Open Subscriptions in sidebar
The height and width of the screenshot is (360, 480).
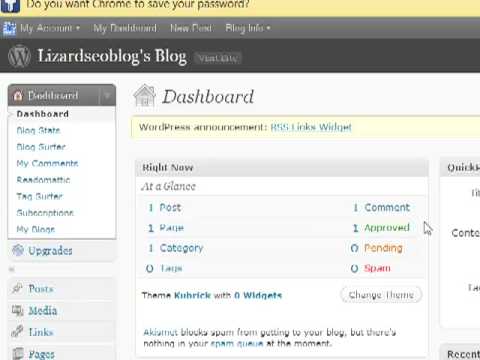tap(45, 213)
